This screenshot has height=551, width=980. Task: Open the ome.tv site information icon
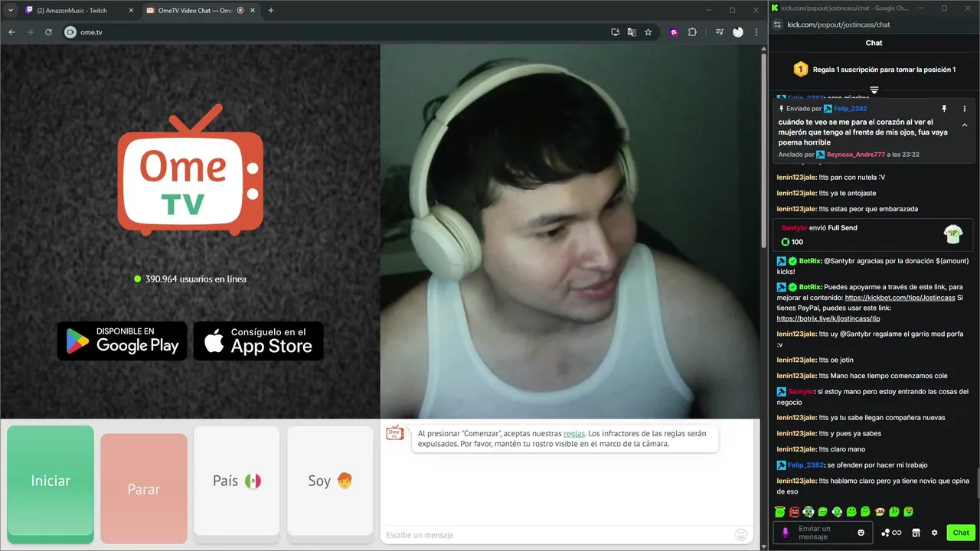click(x=70, y=32)
